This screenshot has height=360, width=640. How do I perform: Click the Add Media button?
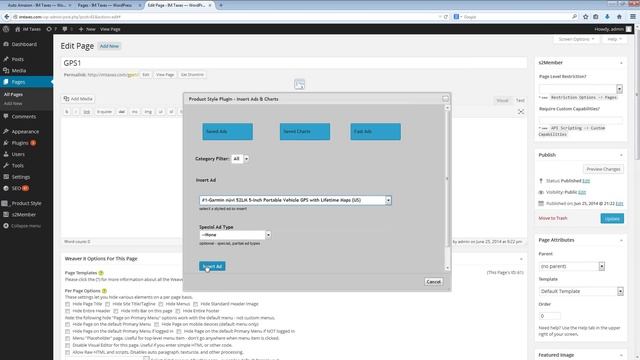coord(78,99)
